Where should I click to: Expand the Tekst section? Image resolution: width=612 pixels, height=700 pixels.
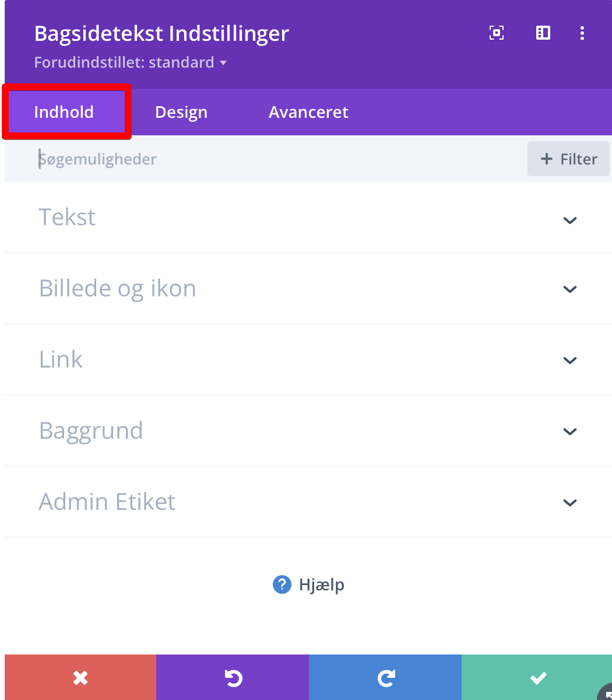569,220
